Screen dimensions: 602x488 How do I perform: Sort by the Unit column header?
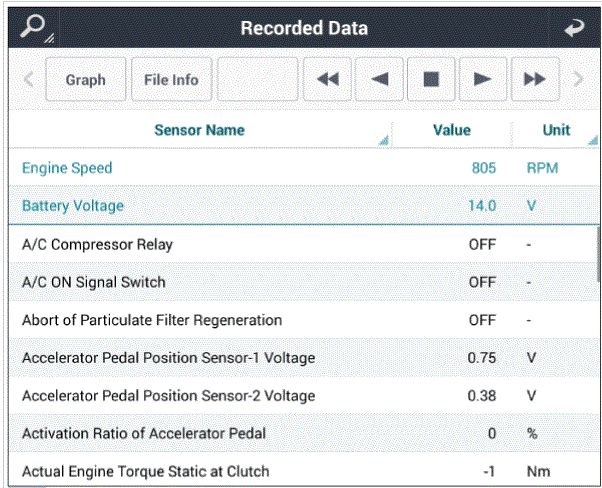click(x=556, y=130)
